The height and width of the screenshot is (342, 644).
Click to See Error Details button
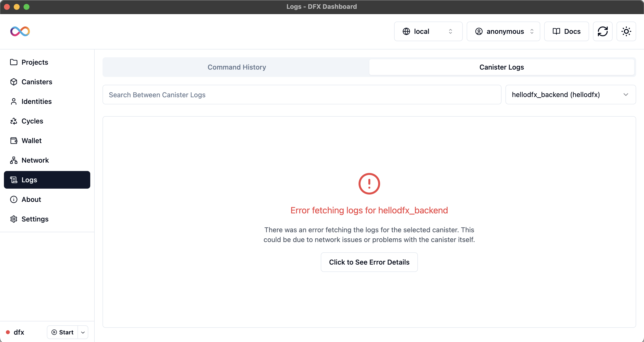[x=369, y=262]
